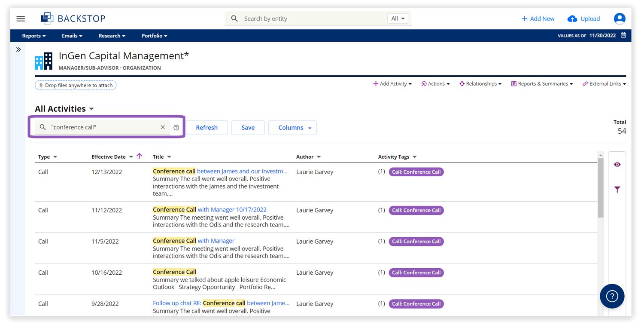
Task: Click the Upload cloud icon
Action: [572, 18]
